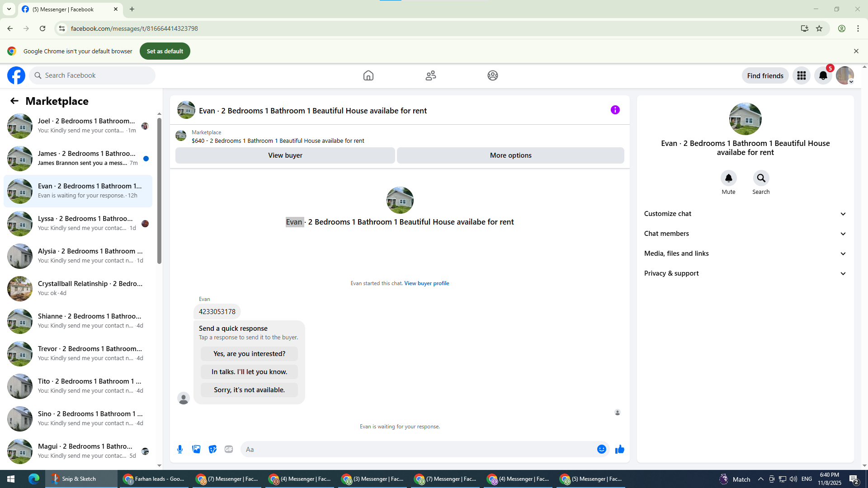This screenshot has width=868, height=488.
Task: Attach a photo using the image icon
Action: (196, 449)
